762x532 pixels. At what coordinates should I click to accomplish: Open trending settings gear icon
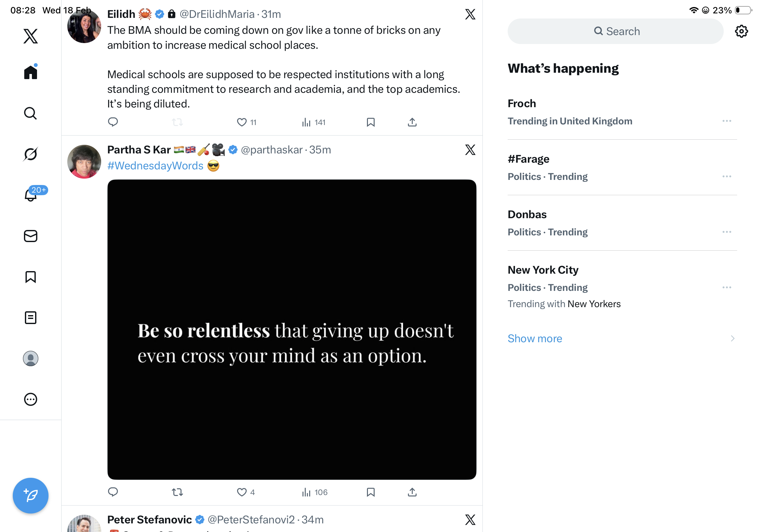pyautogui.click(x=741, y=32)
